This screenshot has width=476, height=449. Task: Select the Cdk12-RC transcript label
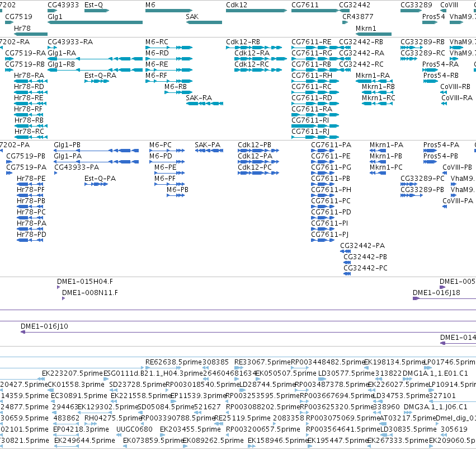point(251,64)
